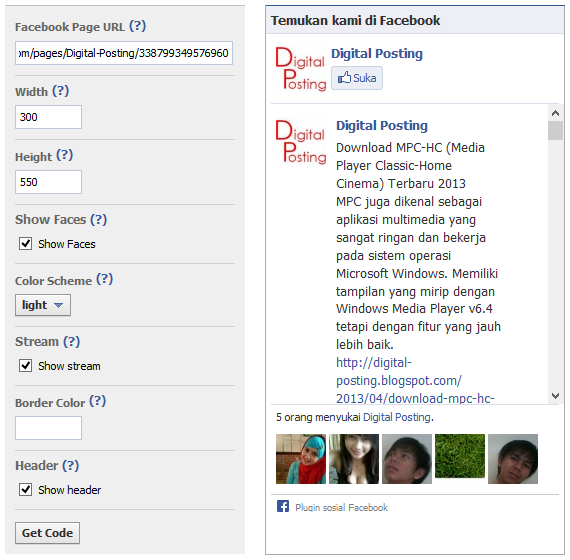The width and height of the screenshot is (570, 560).
Task: Open the Header help question mark
Action: click(71, 465)
